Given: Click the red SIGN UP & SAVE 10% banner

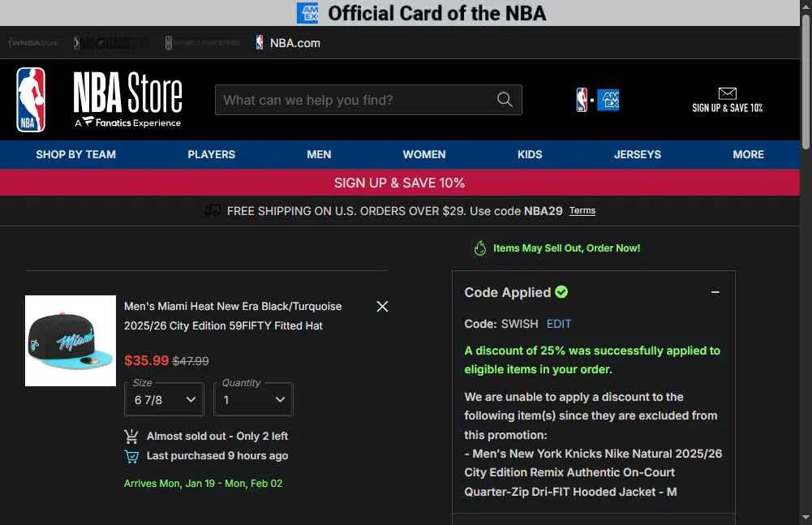Looking at the screenshot, I should pyautogui.click(x=400, y=183).
